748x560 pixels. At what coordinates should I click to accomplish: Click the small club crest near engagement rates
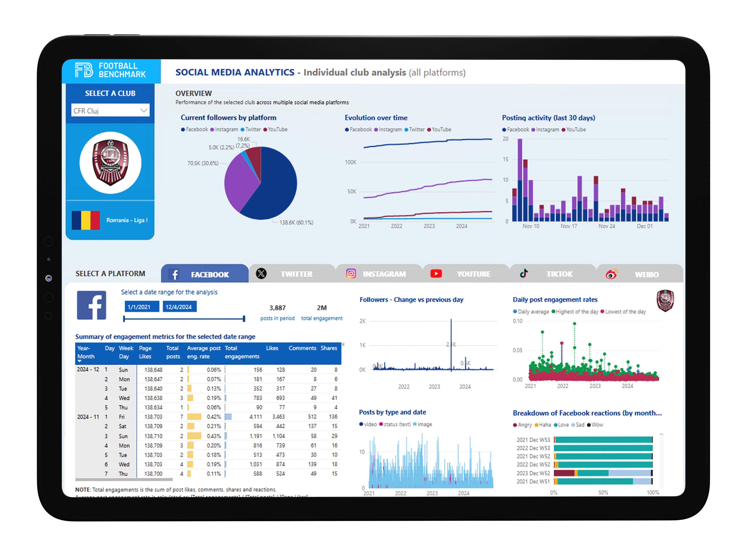click(x=665, y=301)
